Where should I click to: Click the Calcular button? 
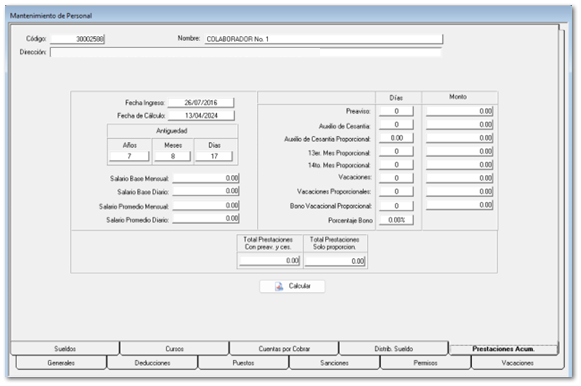[x=292, y=286]
